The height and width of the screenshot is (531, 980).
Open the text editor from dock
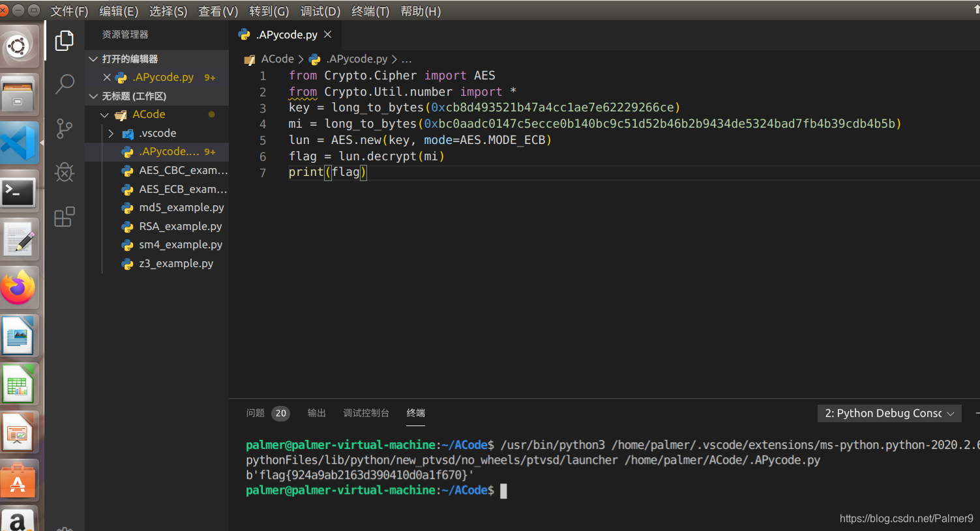(x=20, y=240)
